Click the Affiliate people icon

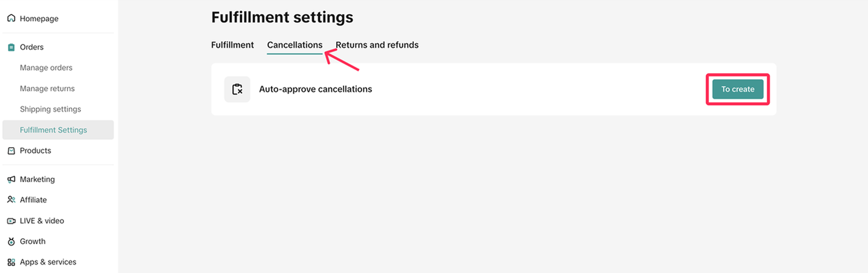[x=11, y=200]
